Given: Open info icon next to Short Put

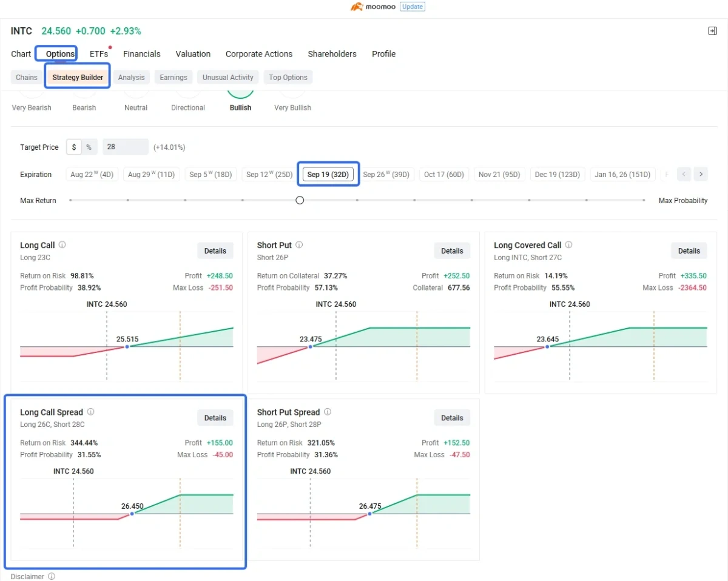Looking at the screenshot, I should [x=299, y=245].
